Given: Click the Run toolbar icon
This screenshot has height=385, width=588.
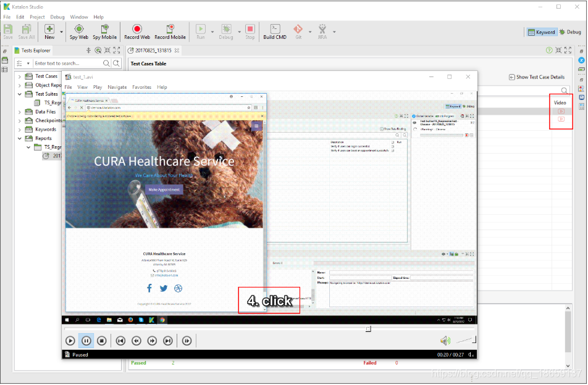Looking at the screenshot, I should click(x=201, y=31).
